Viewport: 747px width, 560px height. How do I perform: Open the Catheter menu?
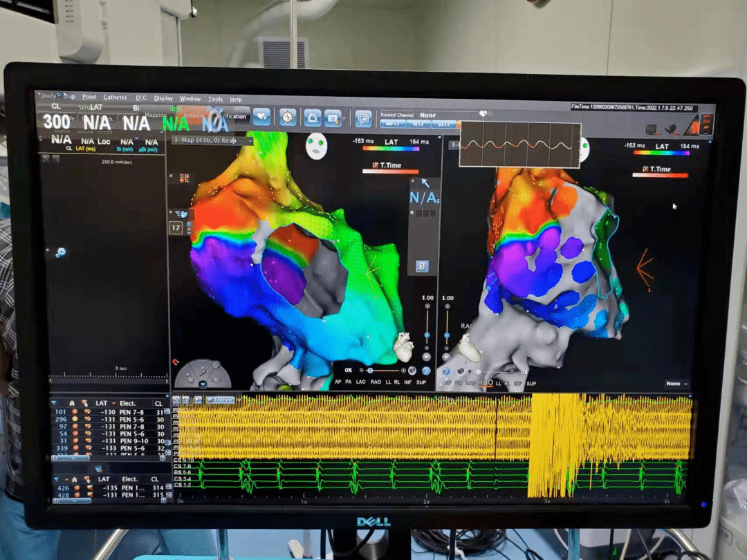pos(115,98)
